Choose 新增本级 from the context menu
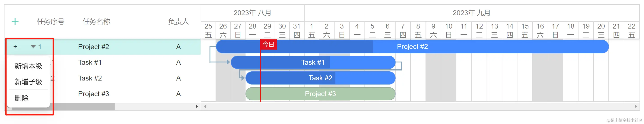This screenshot has height=124, width=644. [28, 66]
